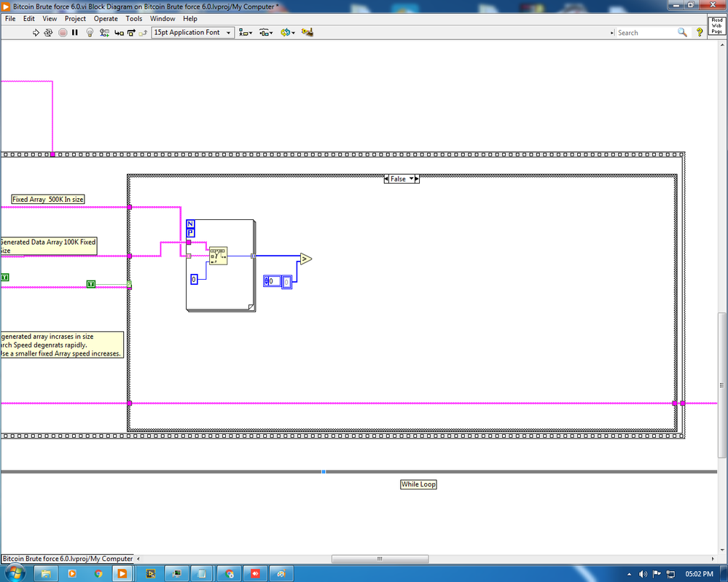The image size is (728, 582).
Task: Click the 'Bitcoin Brute force 6.0.lvproj/My Computer' context label
Action: [x=67, y=559]
